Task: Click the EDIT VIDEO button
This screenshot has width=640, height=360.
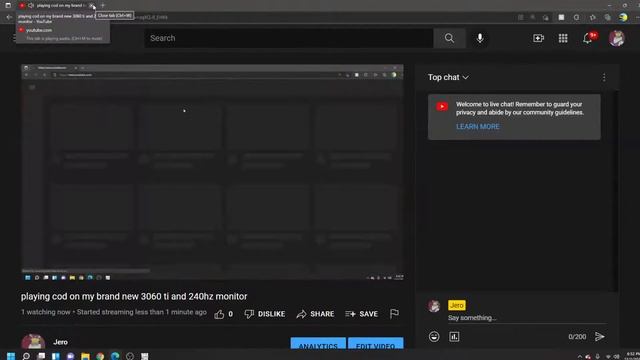Action: pyautogui.click(x=376, y=344)
